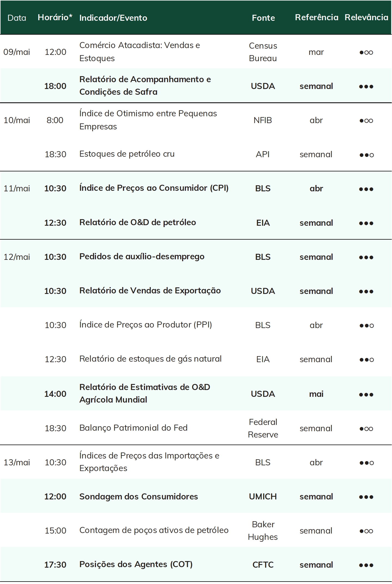Screen dimensions: 392x584
Task: Click the Indicador/Evento column header
Action: click(x=113, y=18)
